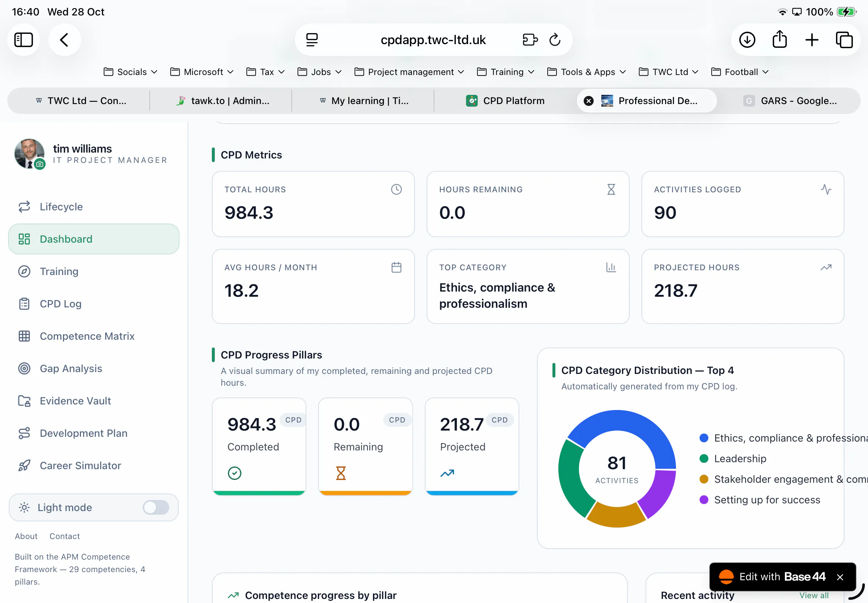Expand the Microsoft bookmarks folder
Viewport: 868px width, 603px height.
click(x=202, y=72)
